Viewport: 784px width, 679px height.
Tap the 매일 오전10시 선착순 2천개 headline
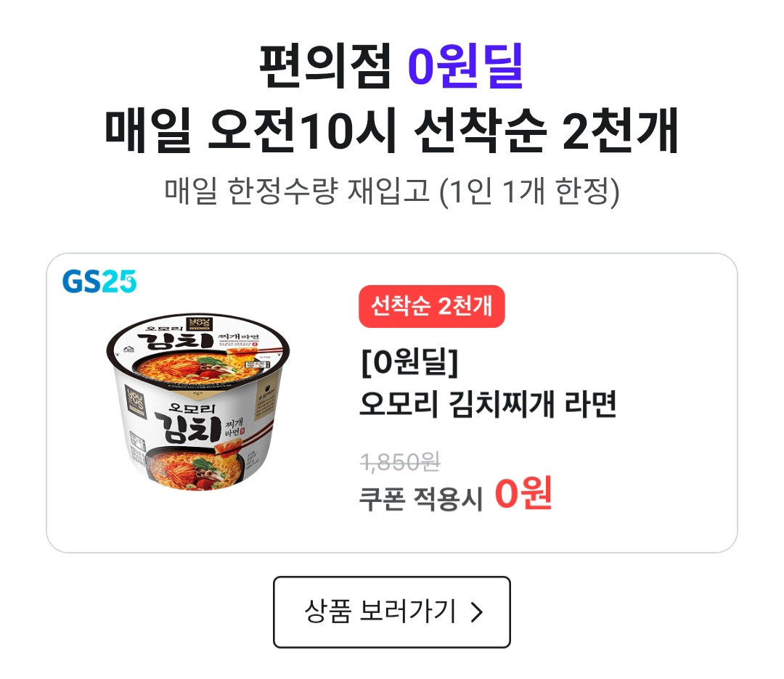pyautogui.click(x=391, y=130)
